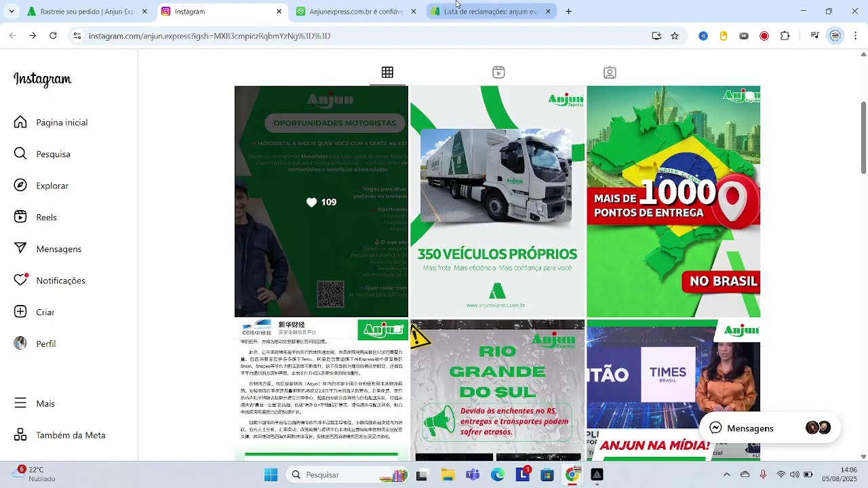This screenshot has width=868, height=488.
Task: Close the Instagram browser tab
Action: pos(279,12)
